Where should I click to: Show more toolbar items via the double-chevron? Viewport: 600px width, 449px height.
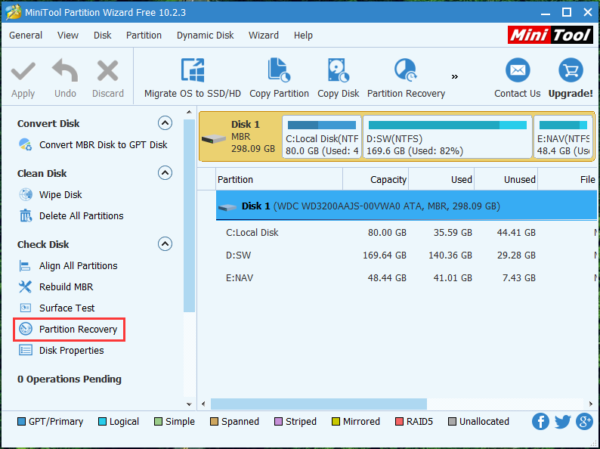click(x=455, y=77)
